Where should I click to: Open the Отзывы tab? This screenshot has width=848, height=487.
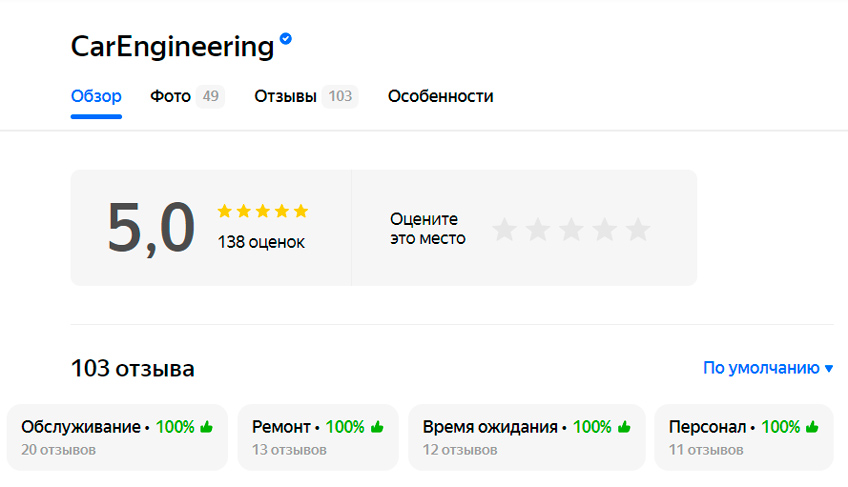pos(306,96)
